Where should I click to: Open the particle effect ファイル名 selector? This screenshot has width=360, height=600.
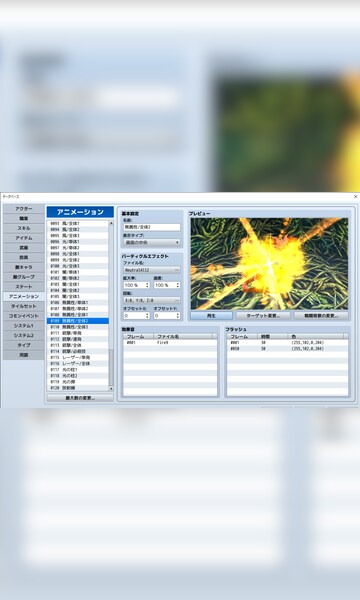[152, 270]
